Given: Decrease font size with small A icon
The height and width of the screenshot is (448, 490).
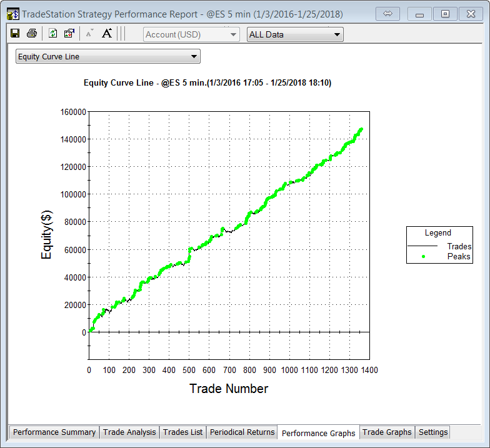Looking at the screenshot, I should click(x=89, y=34).
